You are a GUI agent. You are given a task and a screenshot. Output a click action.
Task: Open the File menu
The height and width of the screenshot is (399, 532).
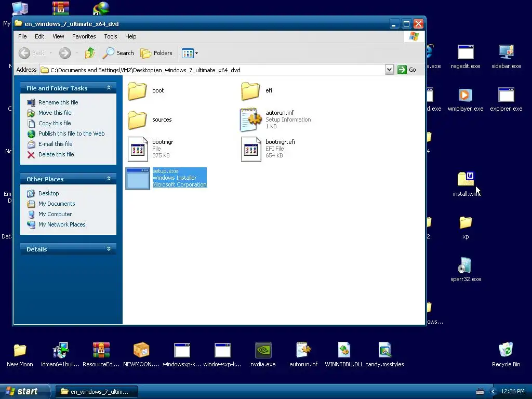tap(22, 36)
